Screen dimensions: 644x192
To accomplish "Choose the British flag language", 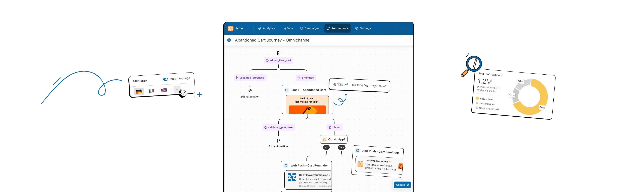I will (164, 90).
